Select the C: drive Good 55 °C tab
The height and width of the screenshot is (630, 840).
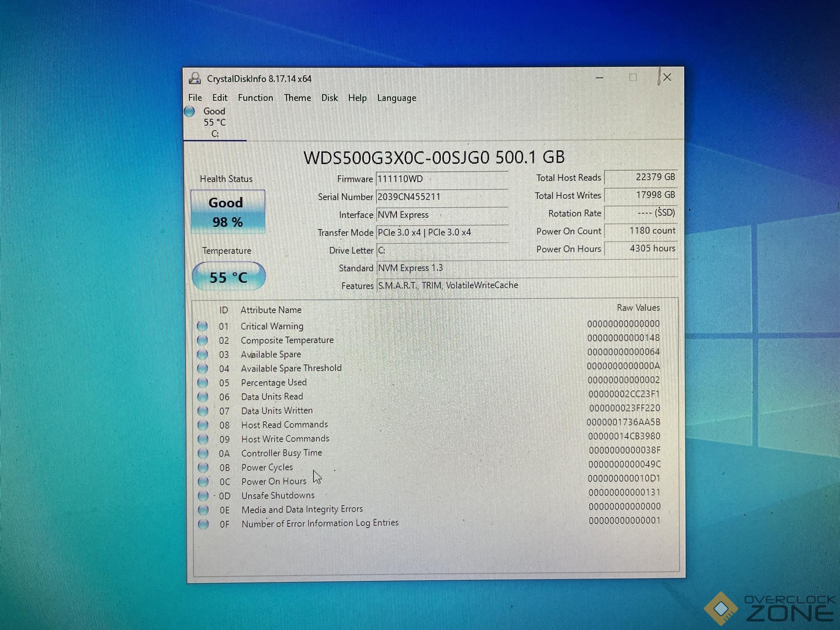click(215, 122)
